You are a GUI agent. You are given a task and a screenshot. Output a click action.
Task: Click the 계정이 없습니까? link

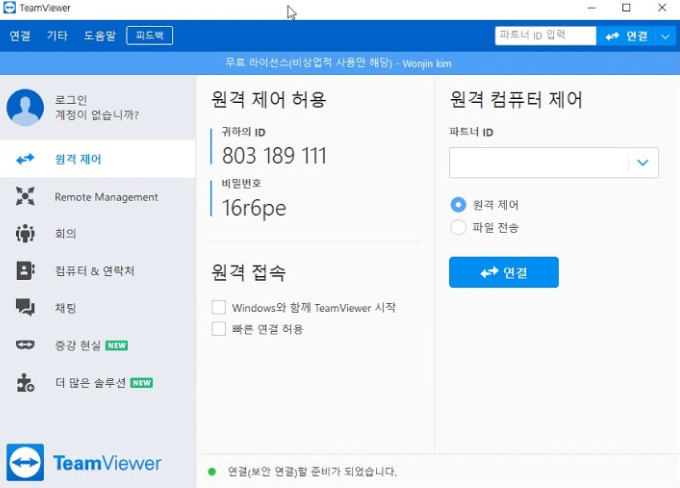[x=96, y=115]
